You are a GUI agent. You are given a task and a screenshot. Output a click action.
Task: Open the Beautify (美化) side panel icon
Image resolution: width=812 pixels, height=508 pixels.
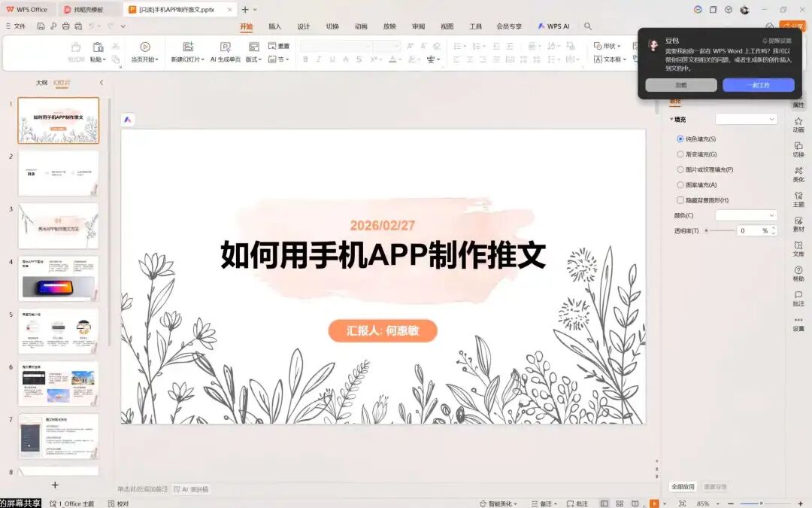click(798, 174)
